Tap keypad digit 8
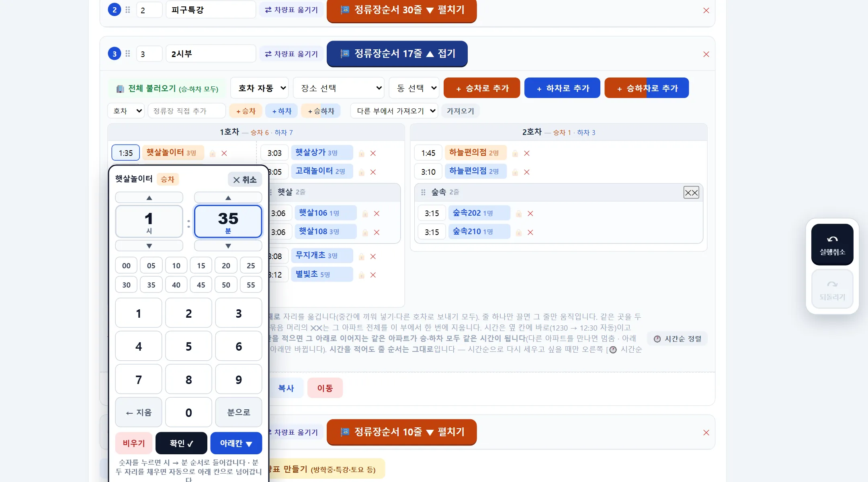The width and height of the screenshot is (868, 482). (188, 380)
